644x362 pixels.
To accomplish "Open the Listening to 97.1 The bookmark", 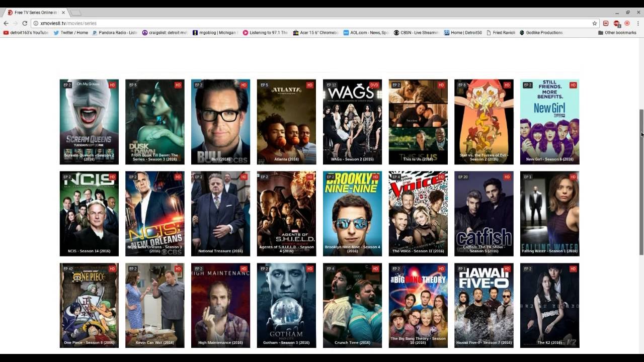I will click(266, 33).
